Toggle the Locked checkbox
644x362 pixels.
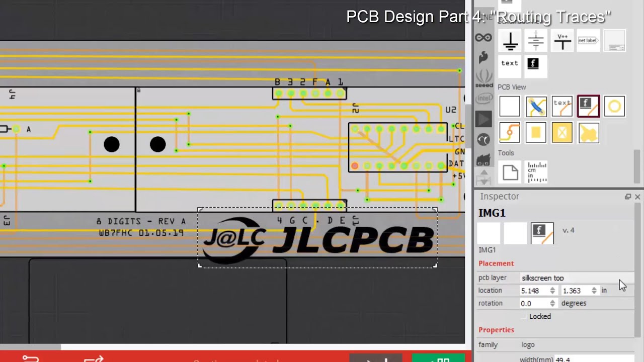[x=524, y=316]
